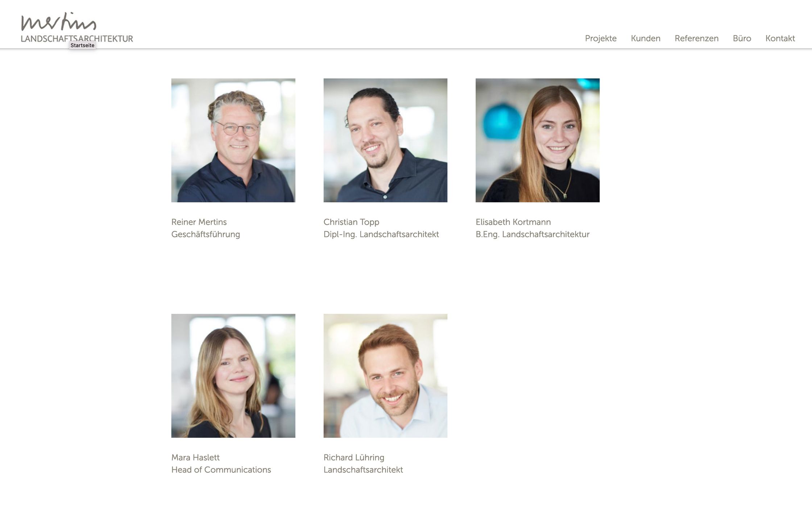The width and height of the screenshot is (812, 511).
Task: Open the Projekte menu item
Action: [601, 38]
